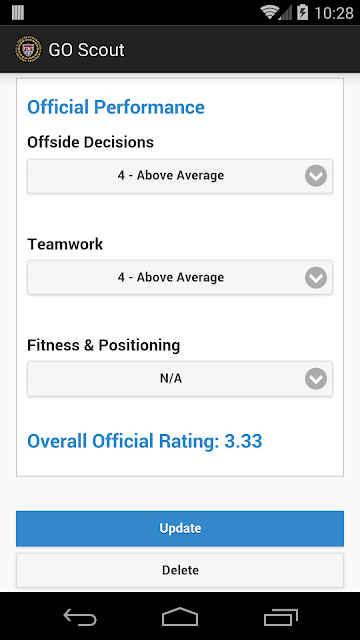The image size is (360, 640).
Task: Tap the Wi-Fi status icon
Action: [x=269, y=13]
